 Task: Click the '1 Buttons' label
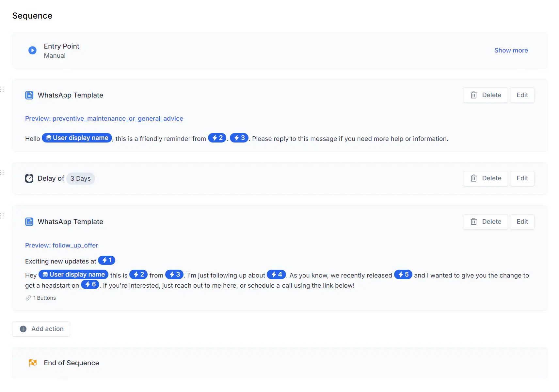(x=45, y=298)
